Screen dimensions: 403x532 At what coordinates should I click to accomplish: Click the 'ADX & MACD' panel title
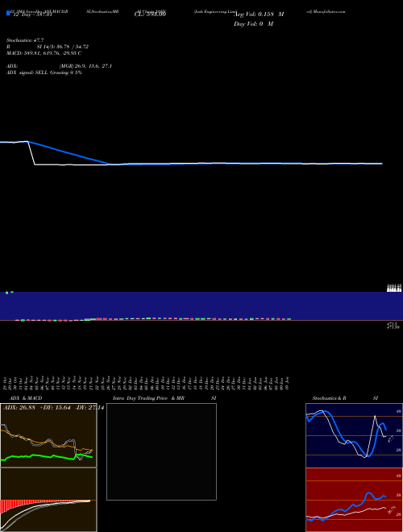(x=26, y=398)
